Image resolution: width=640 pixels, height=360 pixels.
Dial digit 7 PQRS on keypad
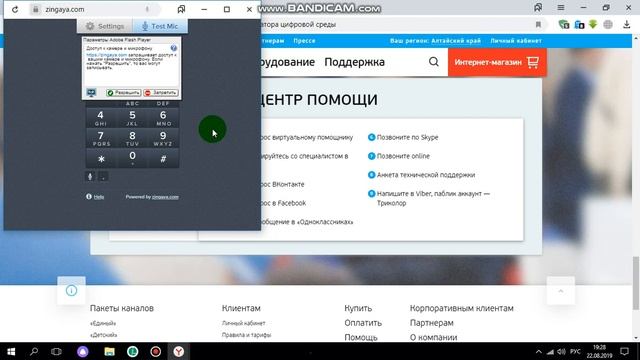coord(100,138)
